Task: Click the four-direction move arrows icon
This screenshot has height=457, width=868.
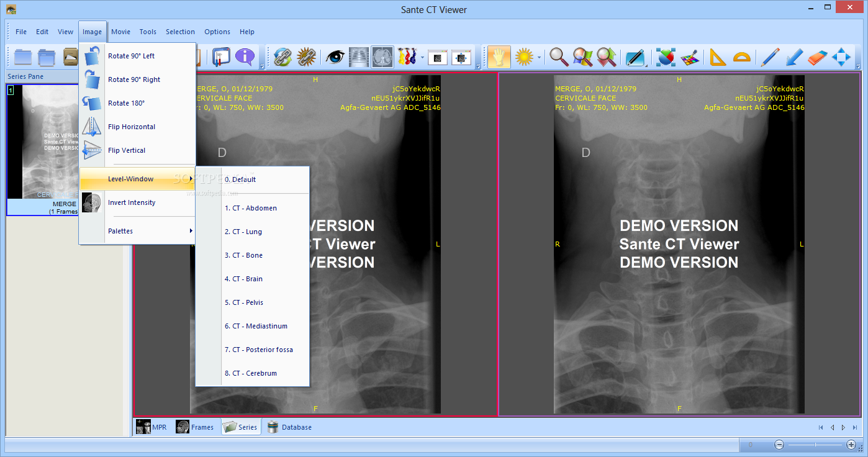Action: pos(841,57)
